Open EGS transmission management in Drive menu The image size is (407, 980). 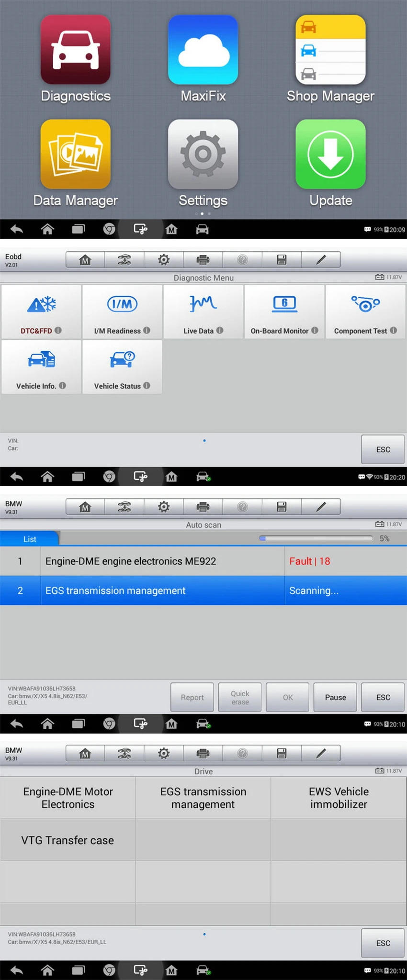(203, 798)
